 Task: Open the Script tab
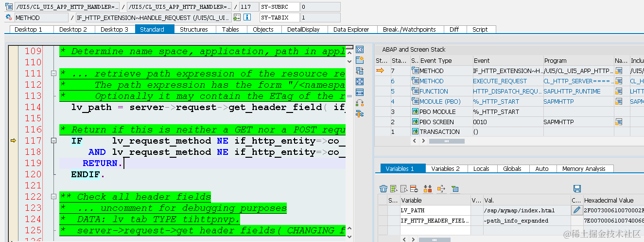pos(480,29)
